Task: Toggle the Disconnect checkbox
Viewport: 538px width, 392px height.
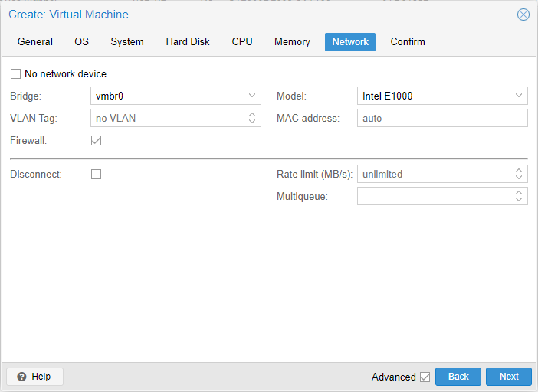Action: [x=96, y=174]
